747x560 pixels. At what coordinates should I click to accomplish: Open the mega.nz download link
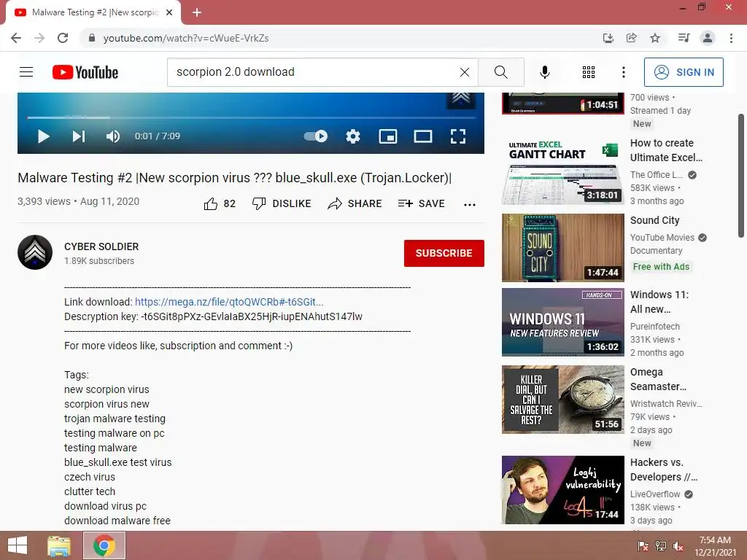(x=229, y=302)
